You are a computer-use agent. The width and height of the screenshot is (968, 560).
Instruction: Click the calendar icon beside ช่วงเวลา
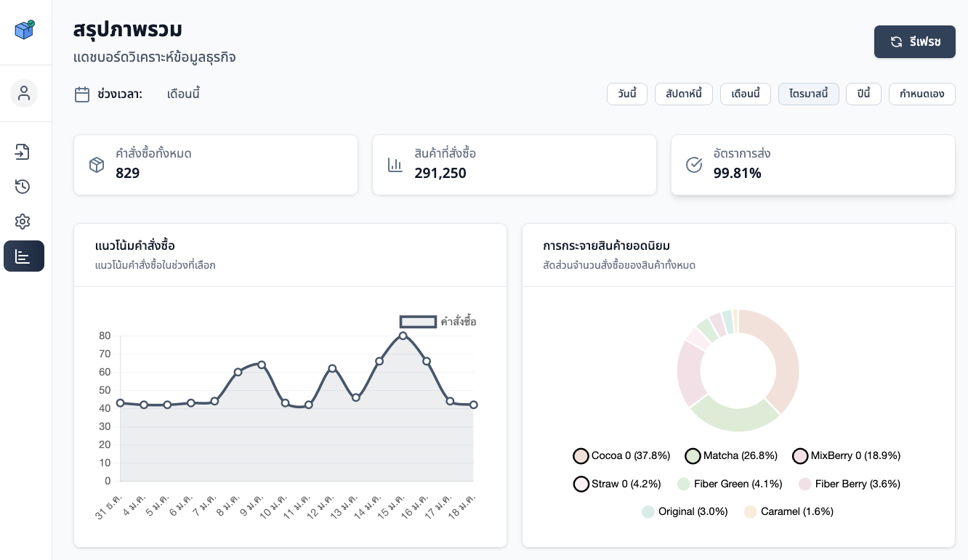82,94
